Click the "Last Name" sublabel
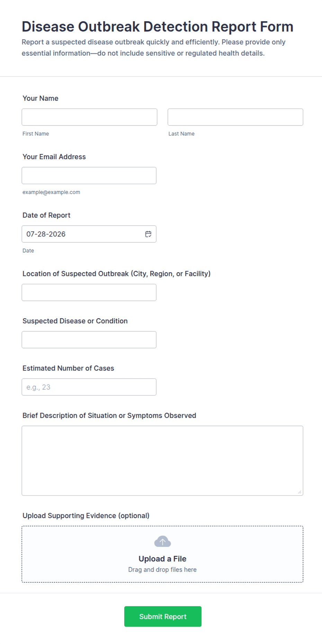Screen dimensions: 322x644 point(181,134)
